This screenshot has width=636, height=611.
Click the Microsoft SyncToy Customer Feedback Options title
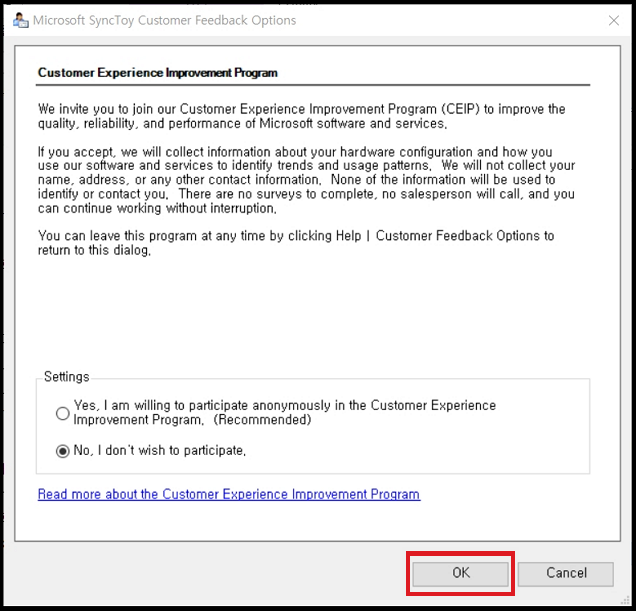(x=164, y=20)
